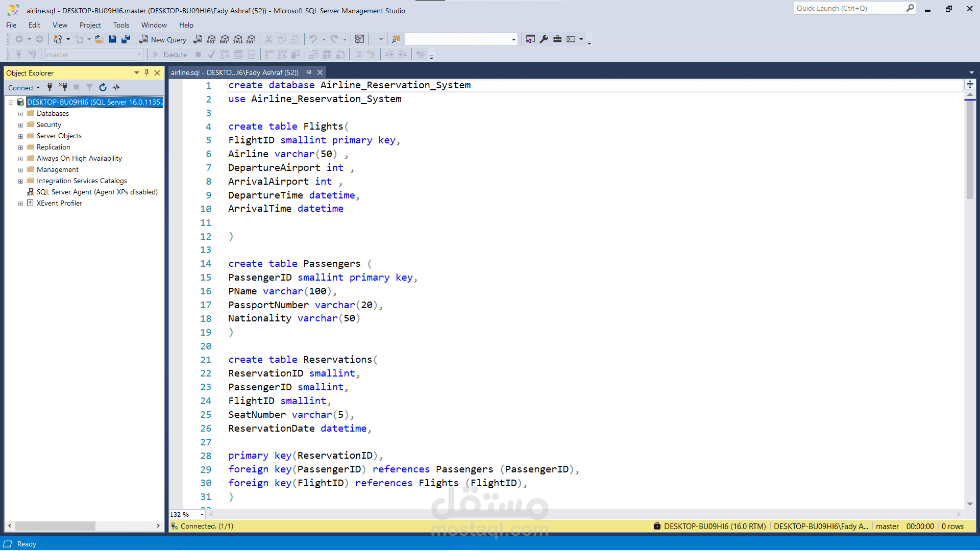Expand the Databases folder node

click(x=20, y=114)
